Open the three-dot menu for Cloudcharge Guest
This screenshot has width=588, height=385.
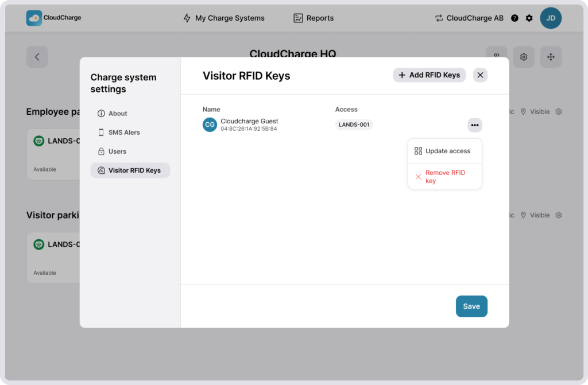(474, 125)
